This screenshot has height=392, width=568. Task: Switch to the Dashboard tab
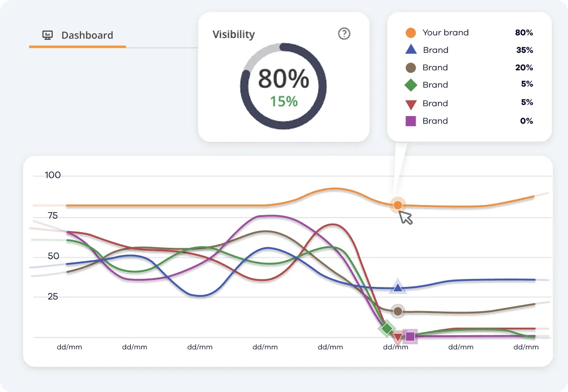86,35
